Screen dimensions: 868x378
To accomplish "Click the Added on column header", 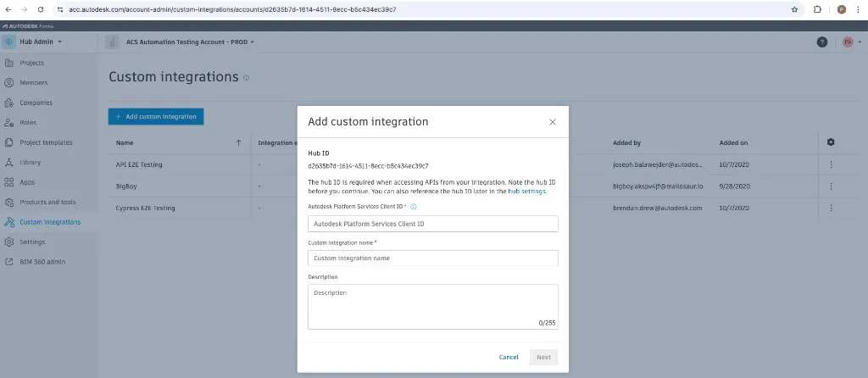I will point(733,142).
